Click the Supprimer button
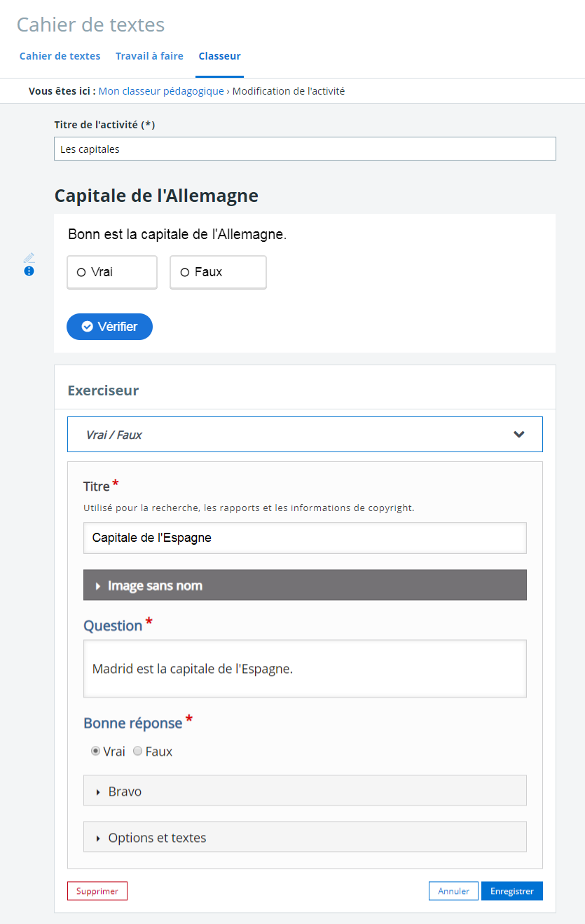585x924 pixels. coord(97,891)
